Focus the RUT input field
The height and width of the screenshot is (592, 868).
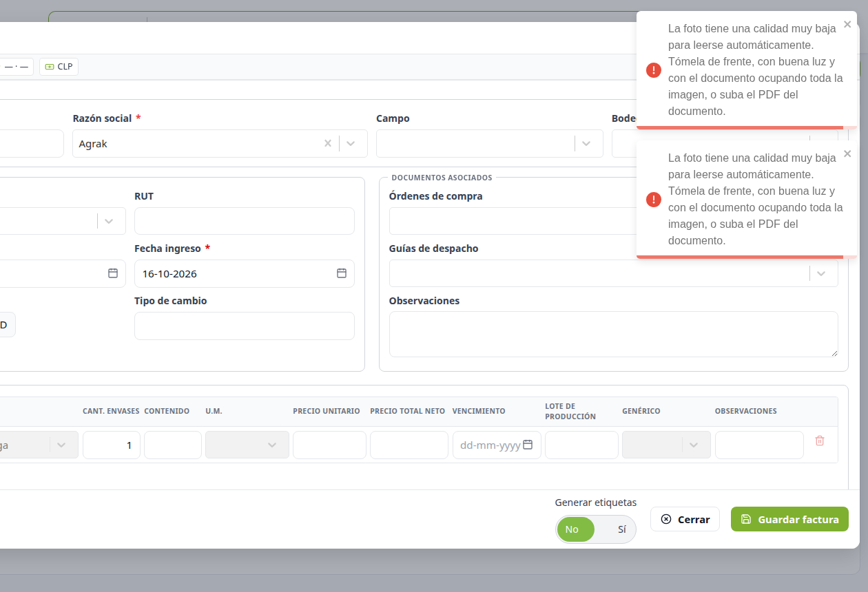pos(245,221)
